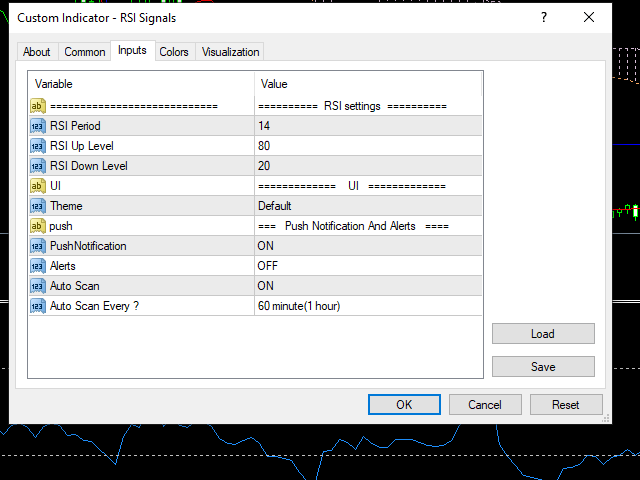This screenshot has width=640, height=480.
Task: Change the PushNotification value ON
Action: [x=368, y=246]
